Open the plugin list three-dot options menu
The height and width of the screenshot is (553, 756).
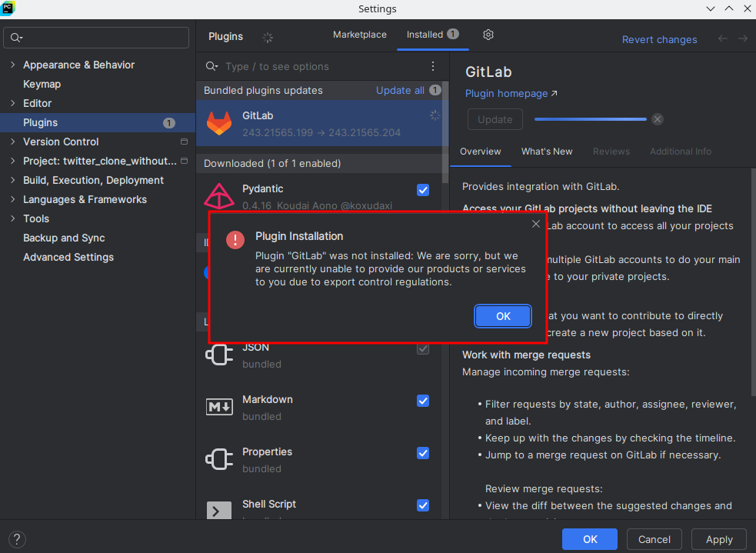(x=433, y=66)
